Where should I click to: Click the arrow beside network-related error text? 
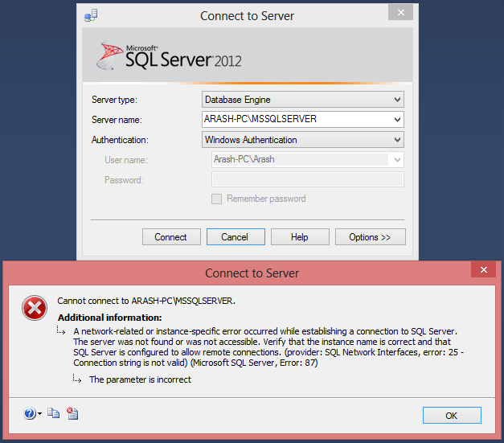(x=61, y=330)
